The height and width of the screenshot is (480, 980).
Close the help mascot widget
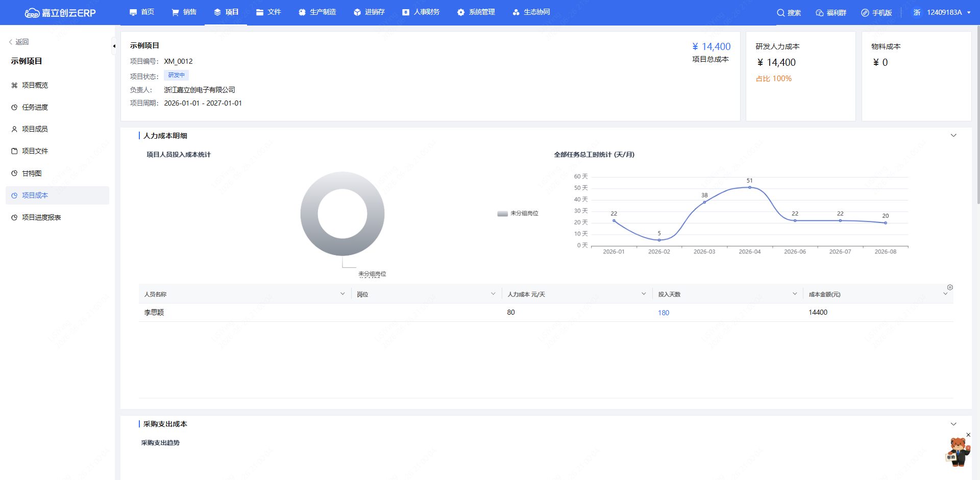pyautogui.click(x=968, y=435)
